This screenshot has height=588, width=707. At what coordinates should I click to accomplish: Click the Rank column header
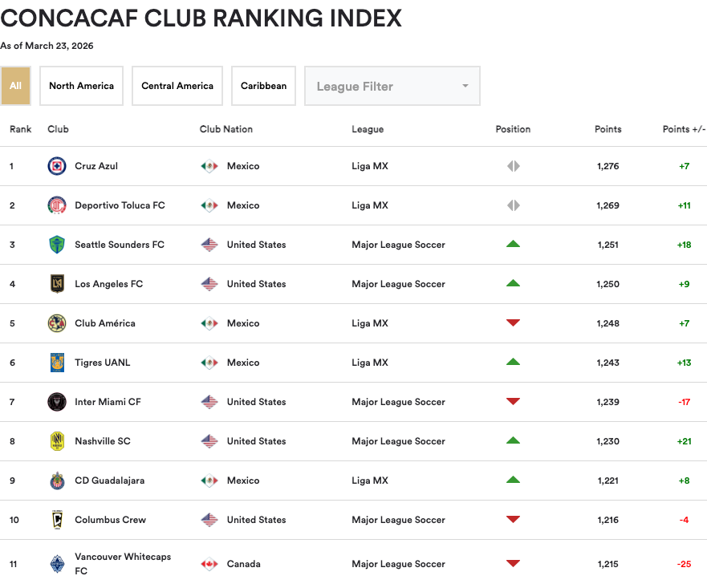click(x=21, y=129)
